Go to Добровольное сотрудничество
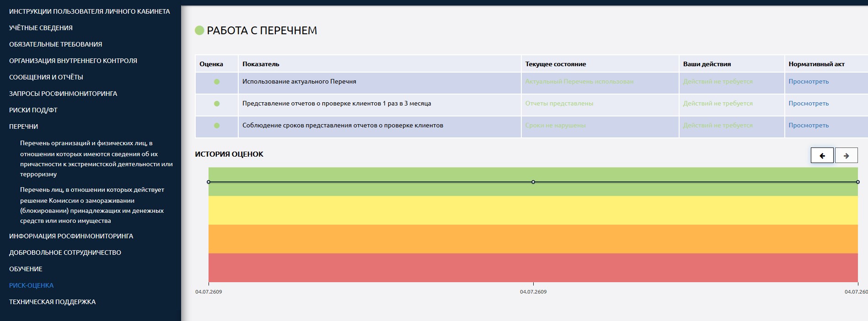868x321 pixels. point(65,253)
